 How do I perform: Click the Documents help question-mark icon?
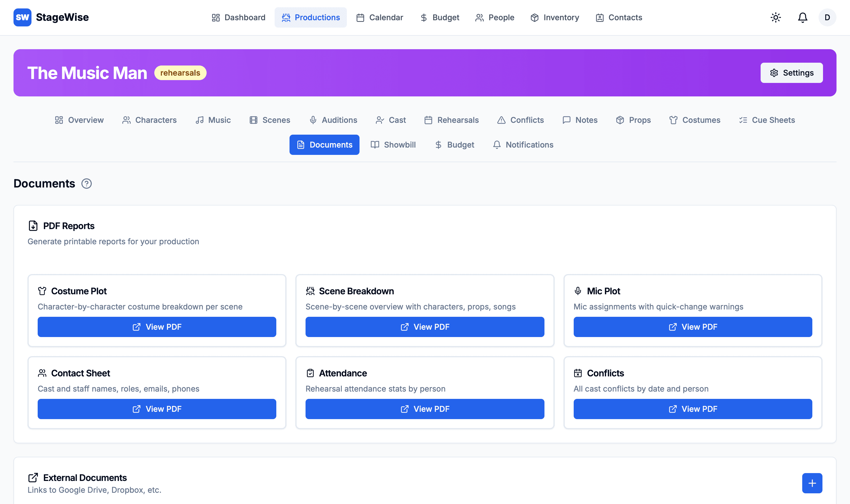coord(86,184)
